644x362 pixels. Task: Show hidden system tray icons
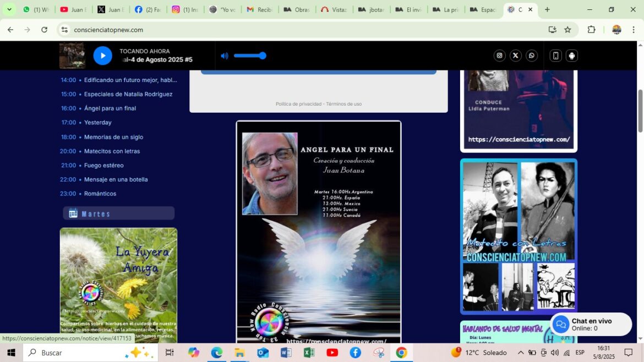point(521,353)
